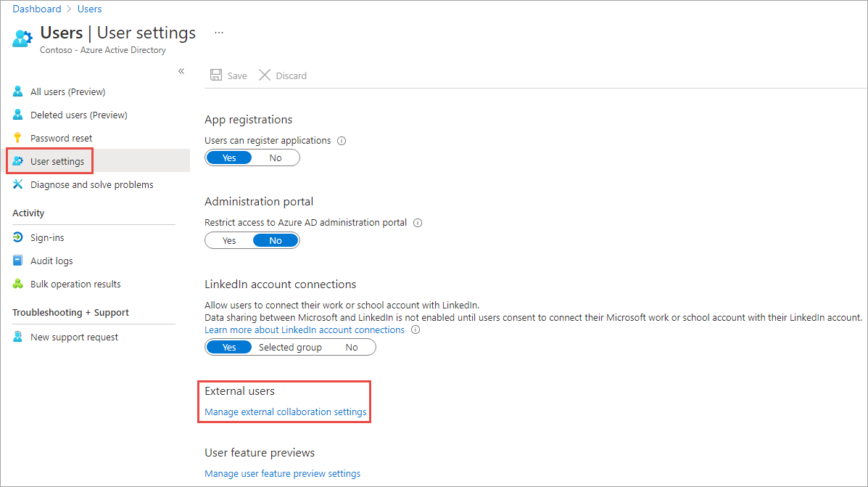This screenshot has height=487, width=868.
Task: Click the User settings gear-person icon
Action: coord(17,161)
